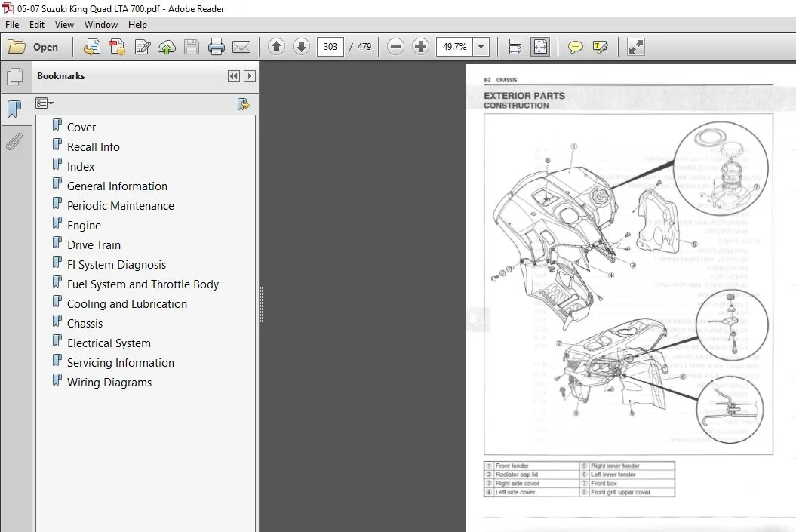Send file by email envelope icon
This screenshot has height=532, width=796.
(x=241, y=47)
